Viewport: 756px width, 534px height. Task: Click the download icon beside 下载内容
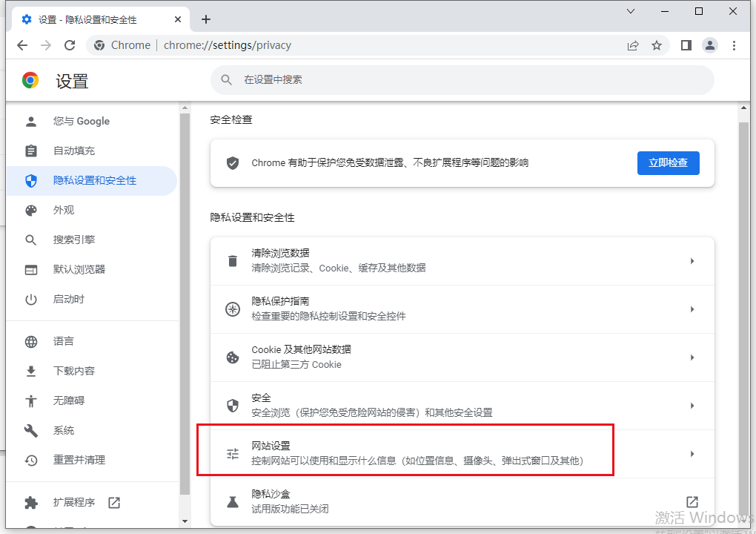[31, 372]
